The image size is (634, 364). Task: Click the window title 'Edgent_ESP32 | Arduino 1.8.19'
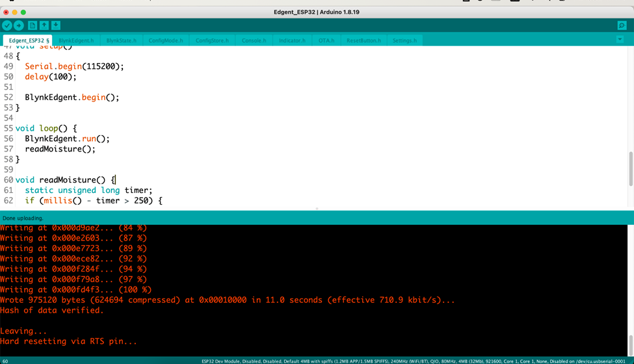[317, 12]
